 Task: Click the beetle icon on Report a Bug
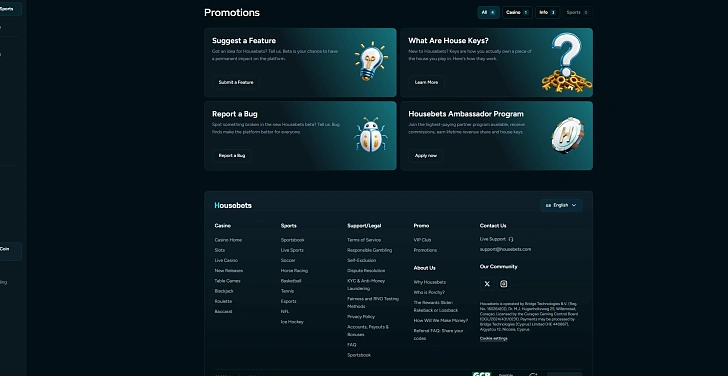click(x=370, y=134)
